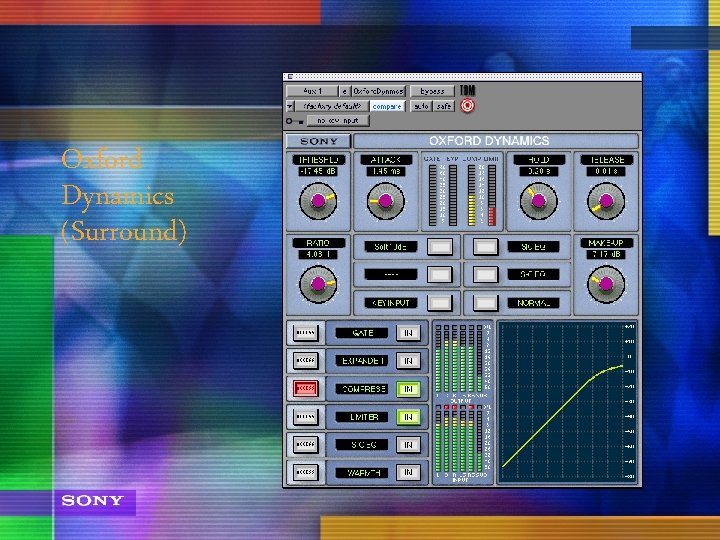Toggle the NORMAL mode switch
Viewport: 720px width, 540px height.
[485, 303]
